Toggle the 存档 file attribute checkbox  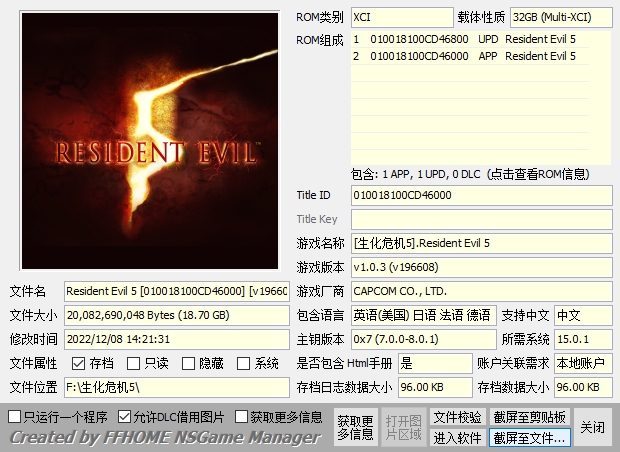pos(79,363)
